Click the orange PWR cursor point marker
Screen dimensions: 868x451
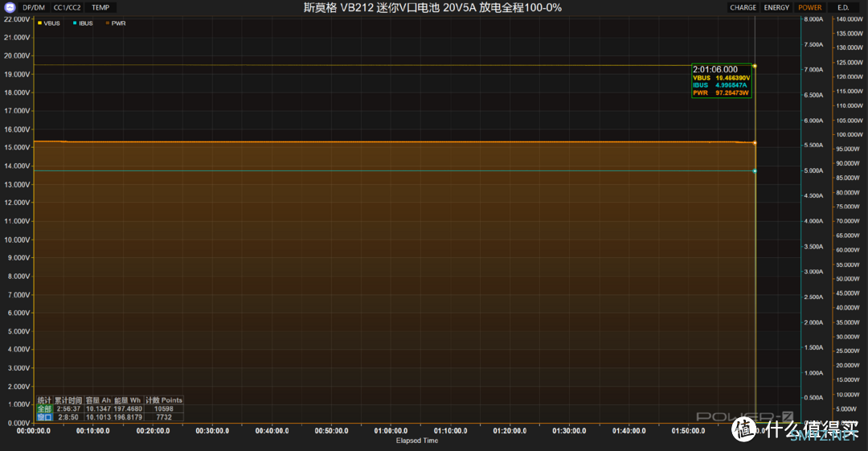(x=755, y=143)
